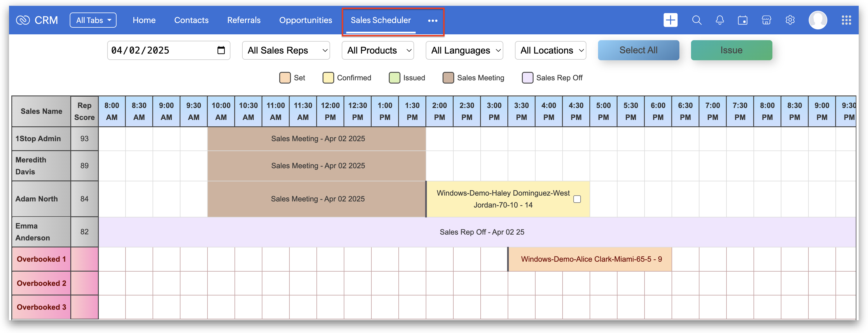Image resolution: width=868 pixels, height=333 pixels.
Task: Click the user profile avatar
Action: point(818,20)
